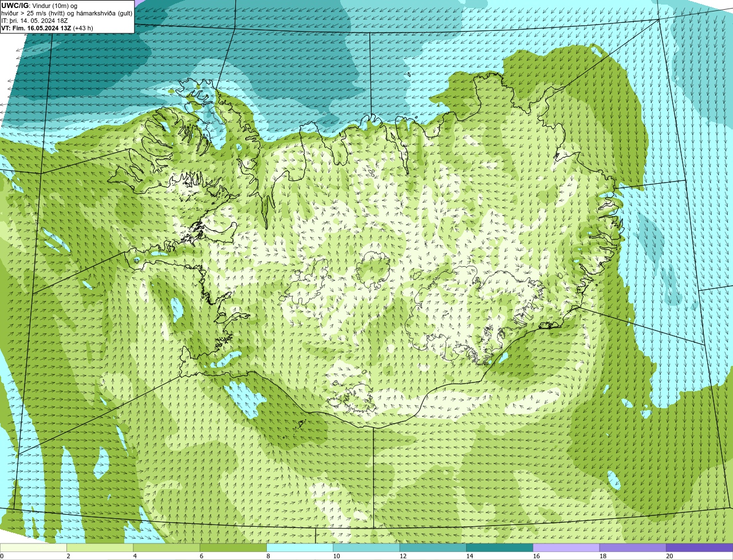
Task: Click the legend label "6"
Action: coord(202,556)
